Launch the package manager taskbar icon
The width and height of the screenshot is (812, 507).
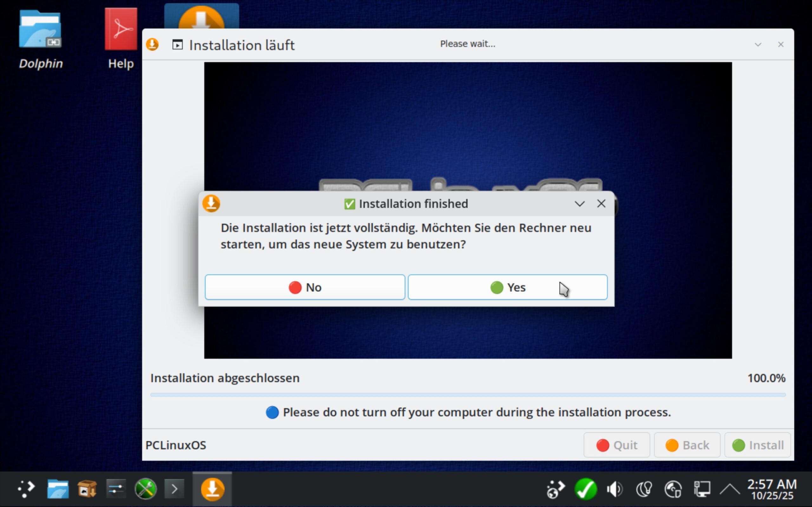pyautogui.click(x=87, y=489)
